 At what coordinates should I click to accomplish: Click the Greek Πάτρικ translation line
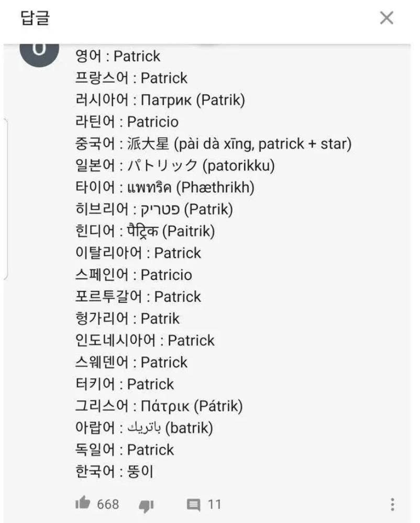point(159,406)
